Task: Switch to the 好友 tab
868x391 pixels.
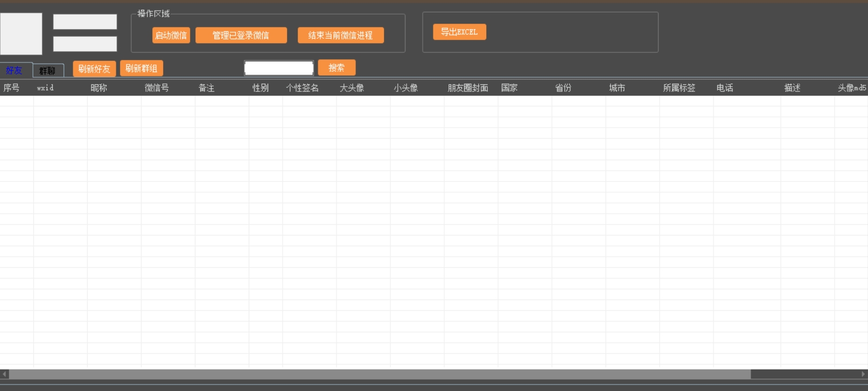Action: 15,70
